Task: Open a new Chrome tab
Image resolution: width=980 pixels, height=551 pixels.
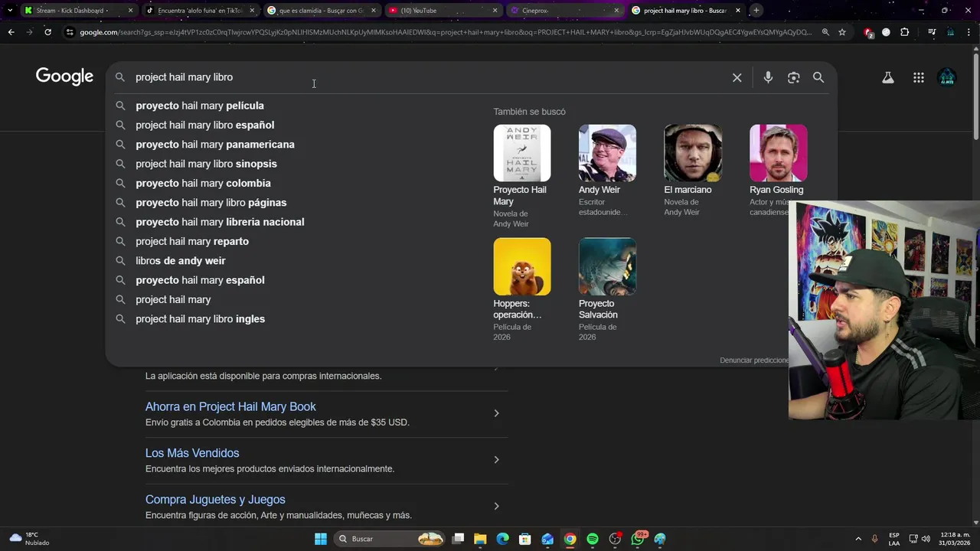Action: click(x=756, y=11)
